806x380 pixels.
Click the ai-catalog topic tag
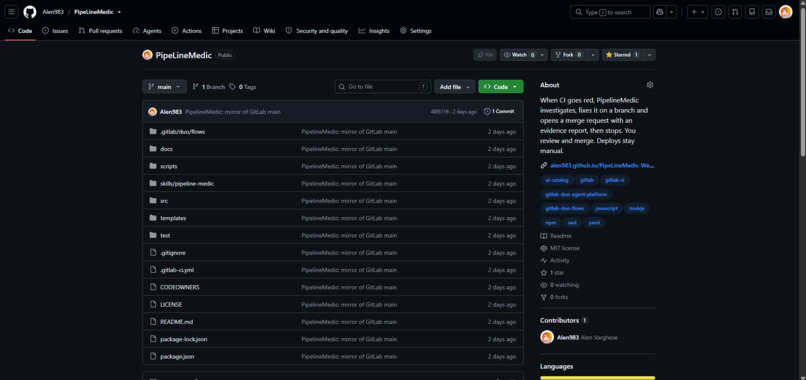557,180
